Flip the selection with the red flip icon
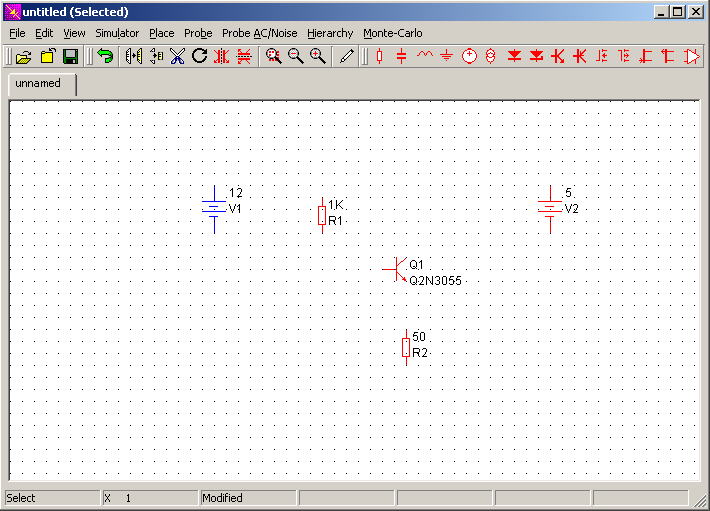The image size is (710, 511). coord(244,57)
